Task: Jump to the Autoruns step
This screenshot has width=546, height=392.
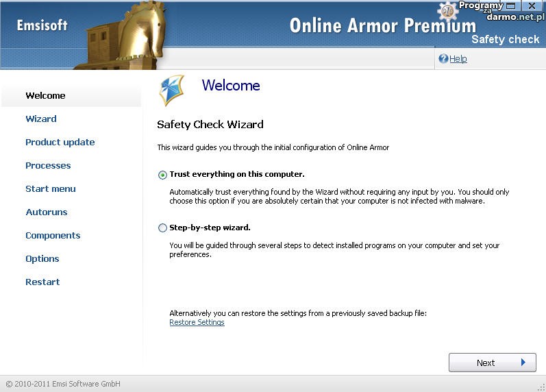Action: pyautogui.click(x=47, y=212)
